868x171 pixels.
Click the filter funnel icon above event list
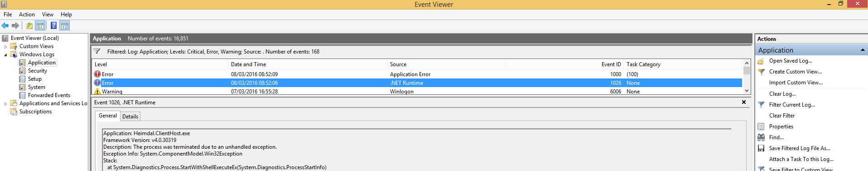[x=97, y=51]
